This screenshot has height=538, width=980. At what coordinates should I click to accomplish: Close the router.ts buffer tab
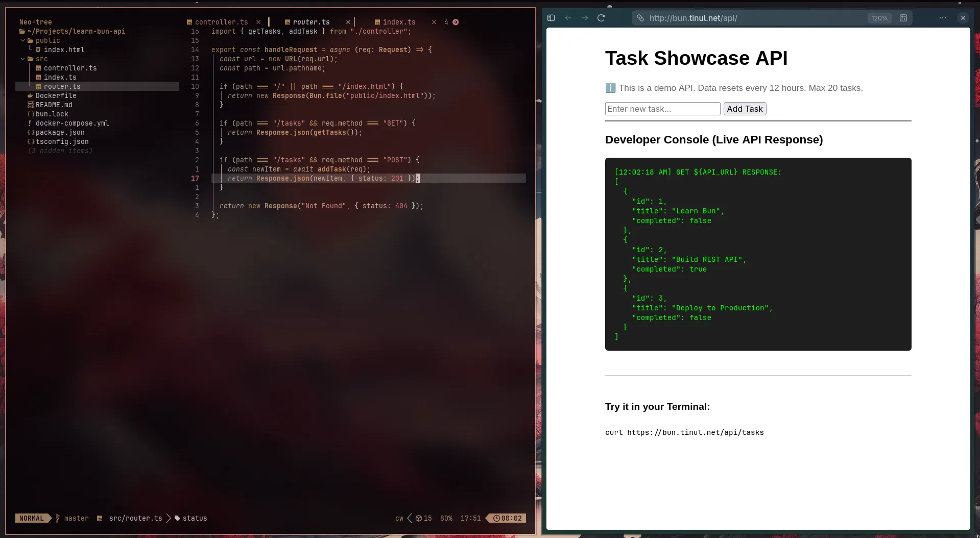click(x=348, y=22)
